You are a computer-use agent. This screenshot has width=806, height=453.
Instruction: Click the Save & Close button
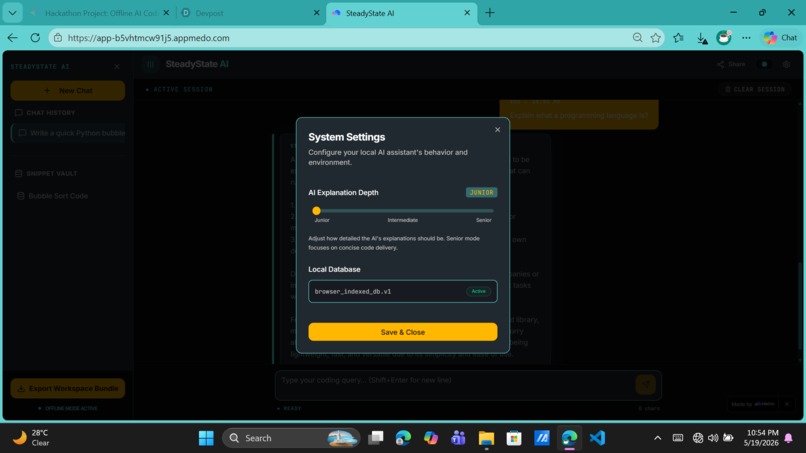[402, 332]
